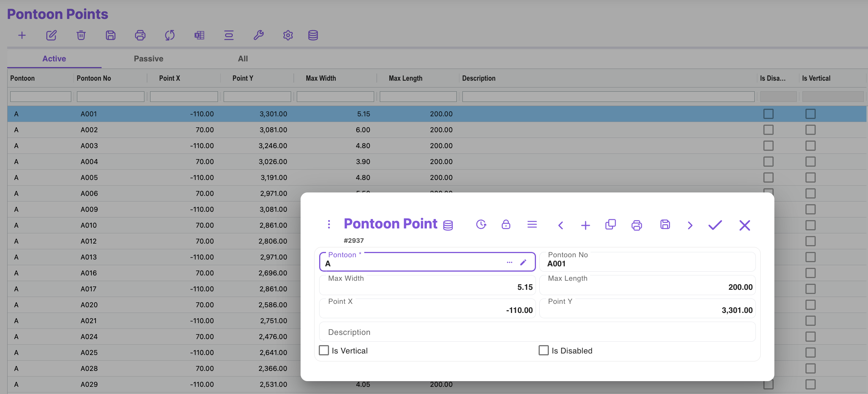Switch to the Passive tab
Screen dimensions: 868x394
148,59
